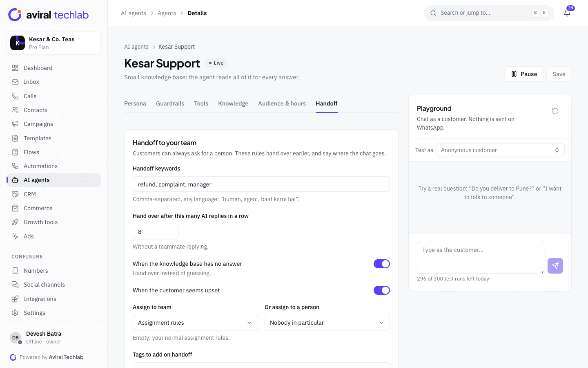Click '296 of 300 test runs left today'
The height and width of the screenshot is (368, 588).
point(453,279)
